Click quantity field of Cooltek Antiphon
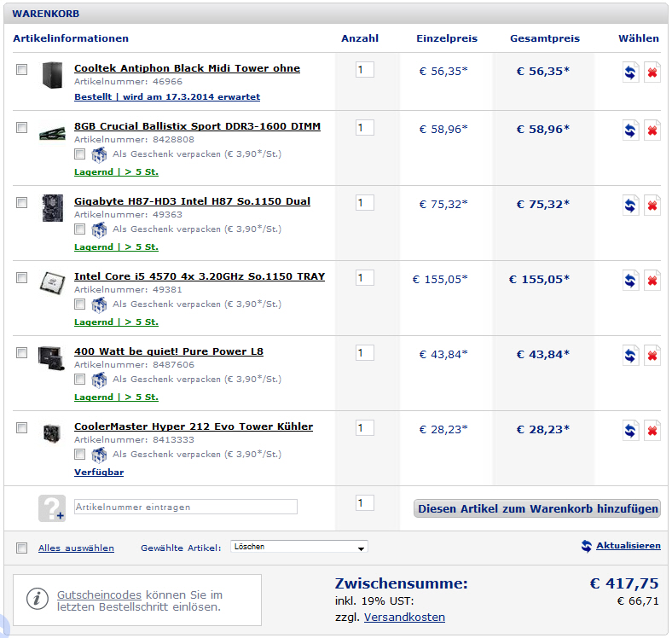 point(365,69)
